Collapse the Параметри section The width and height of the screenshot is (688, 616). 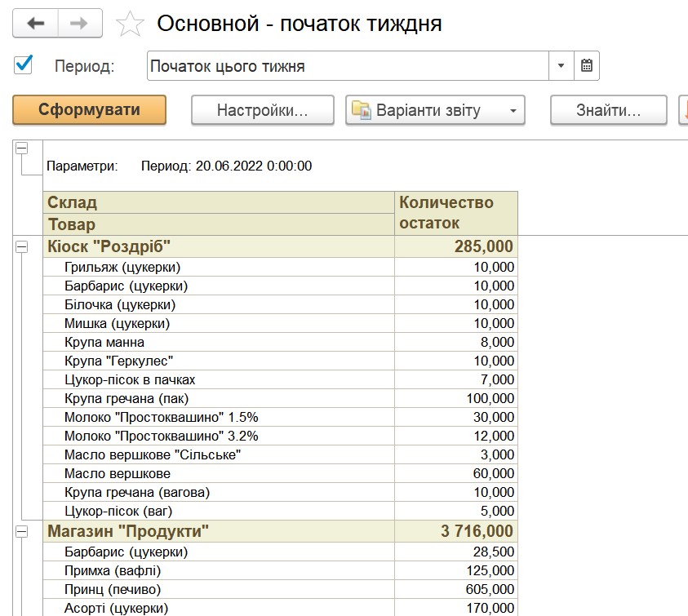21,148
